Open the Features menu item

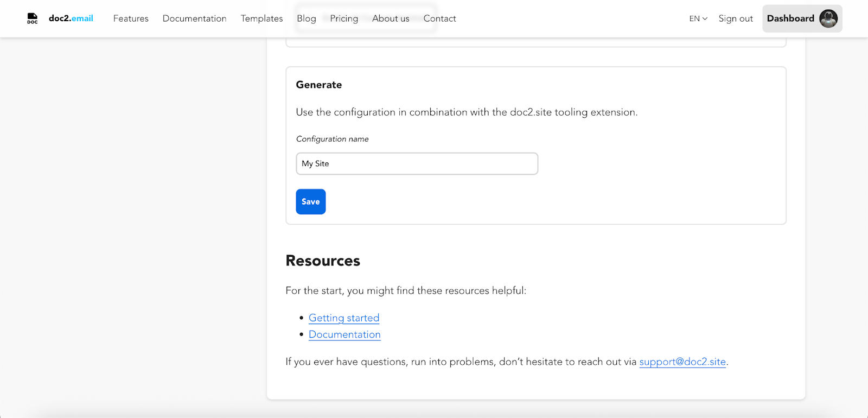(131, 18)
